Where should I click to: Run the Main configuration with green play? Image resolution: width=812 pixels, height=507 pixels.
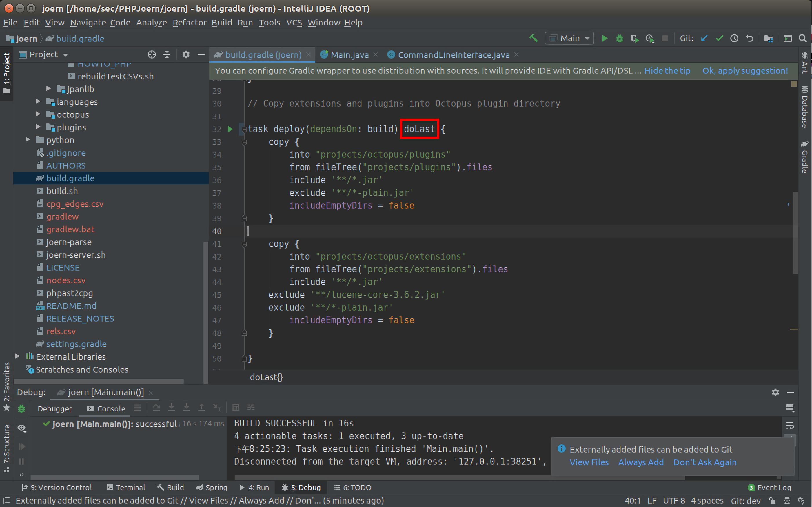[605, 38]
